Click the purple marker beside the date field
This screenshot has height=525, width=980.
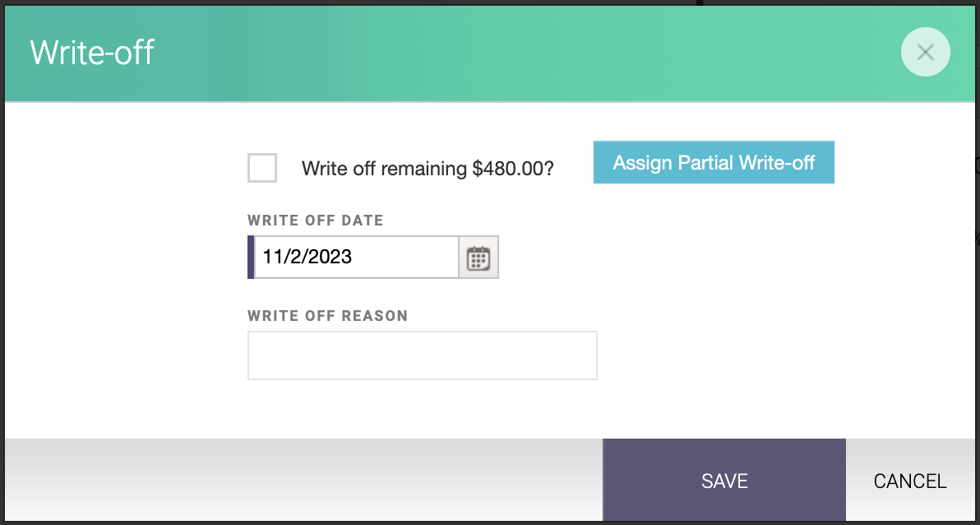click(x=252, y=258)
